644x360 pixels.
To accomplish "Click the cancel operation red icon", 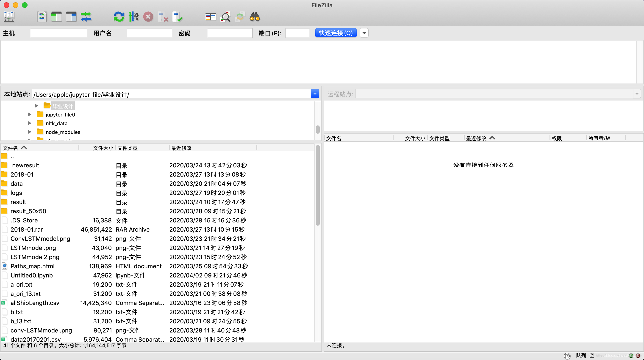I will click(x=148, y=17).
